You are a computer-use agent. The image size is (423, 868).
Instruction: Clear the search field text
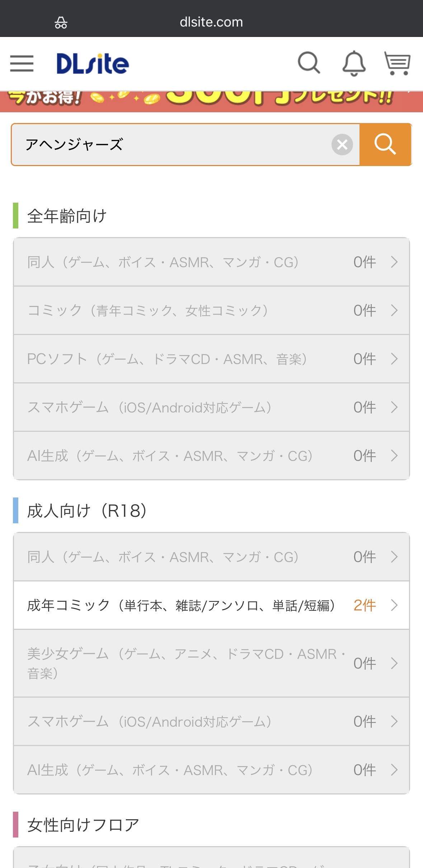coord(342,145)
